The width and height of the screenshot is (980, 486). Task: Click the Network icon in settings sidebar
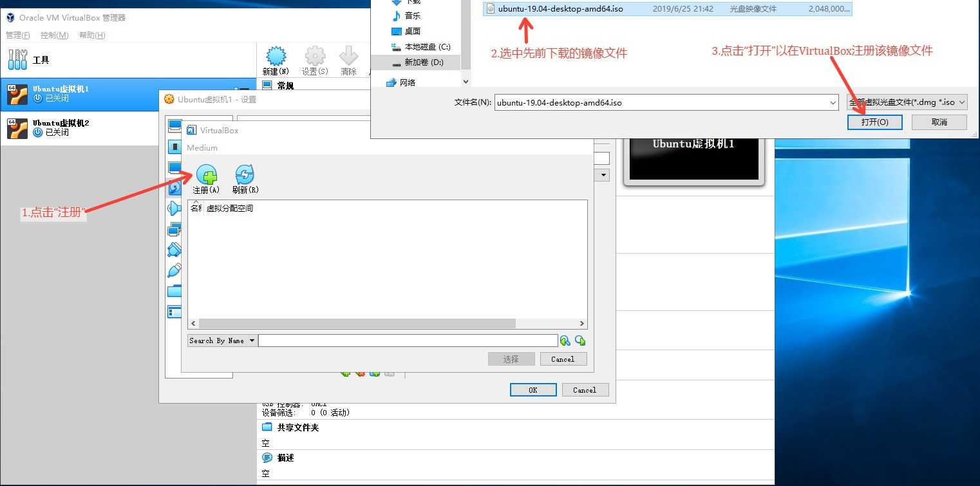click(174, 229)
